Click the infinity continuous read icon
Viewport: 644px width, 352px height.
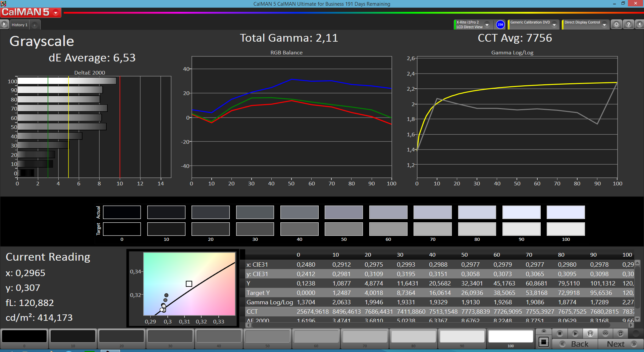pos(605,334)
